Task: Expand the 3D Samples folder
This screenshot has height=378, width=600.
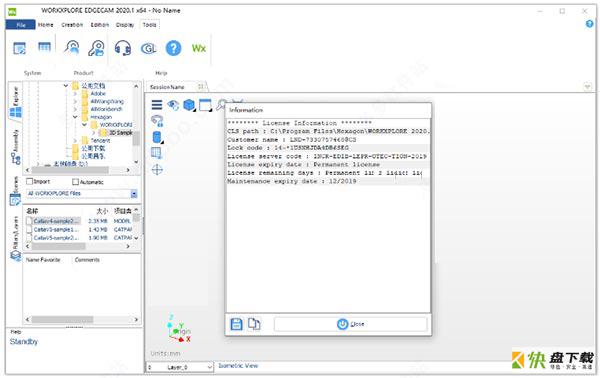Action: (x=93, y=133)
